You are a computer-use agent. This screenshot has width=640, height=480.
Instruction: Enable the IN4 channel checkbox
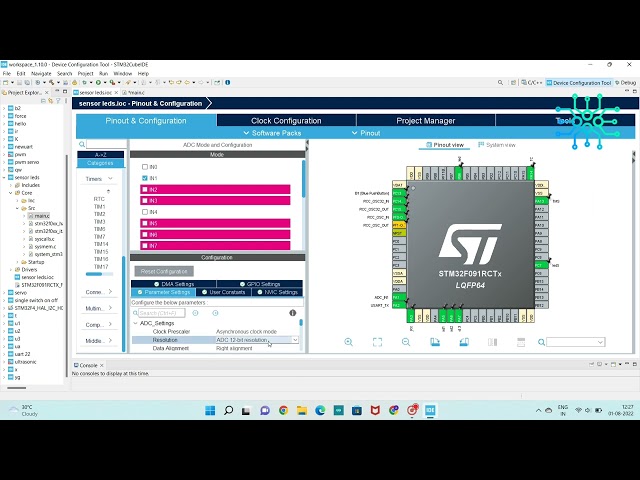144,212
